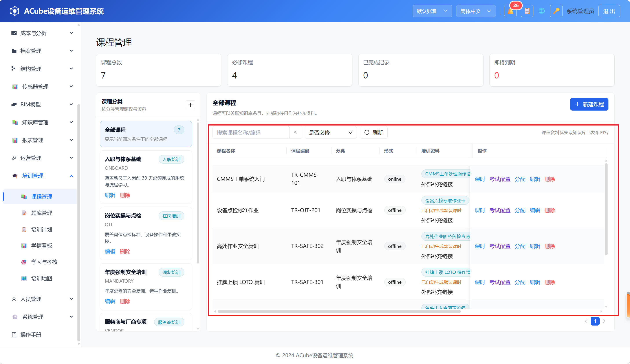The width and height of the screenshot is (630, 364).
Task: Click the 年度强制安全培训 category card title
Action: tap(126, 272)
